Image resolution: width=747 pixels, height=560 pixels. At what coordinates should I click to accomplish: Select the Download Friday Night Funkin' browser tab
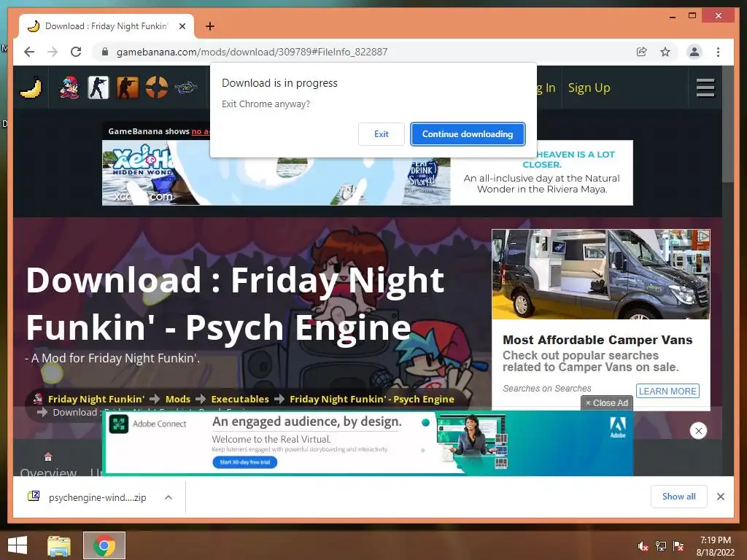(x=106, y=26)
